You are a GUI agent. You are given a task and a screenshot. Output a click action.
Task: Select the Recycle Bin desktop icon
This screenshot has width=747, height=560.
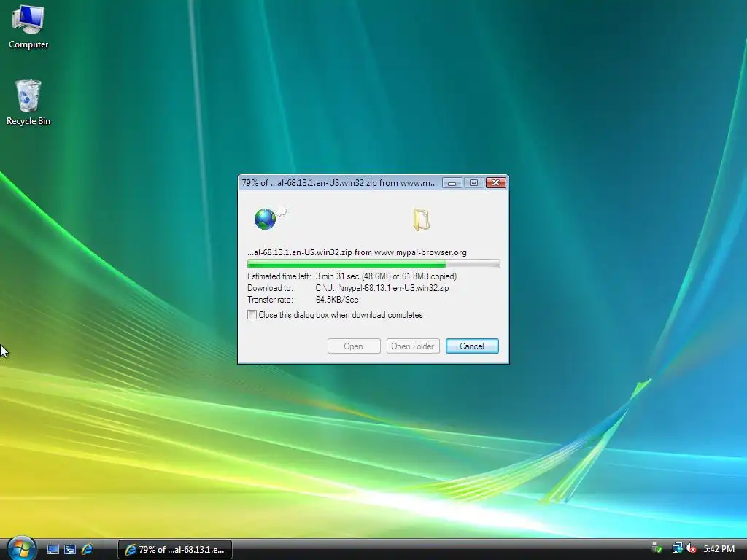(x=28, y=102)
